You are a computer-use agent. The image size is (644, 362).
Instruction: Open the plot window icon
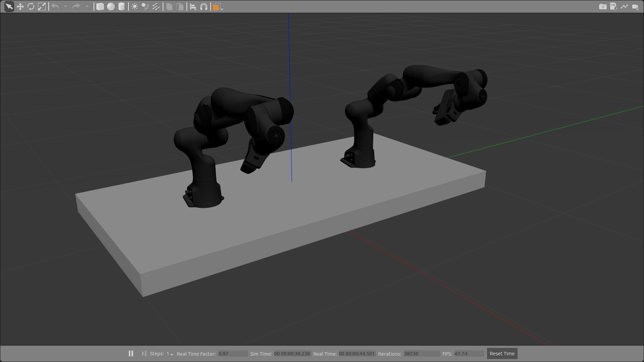624,6
